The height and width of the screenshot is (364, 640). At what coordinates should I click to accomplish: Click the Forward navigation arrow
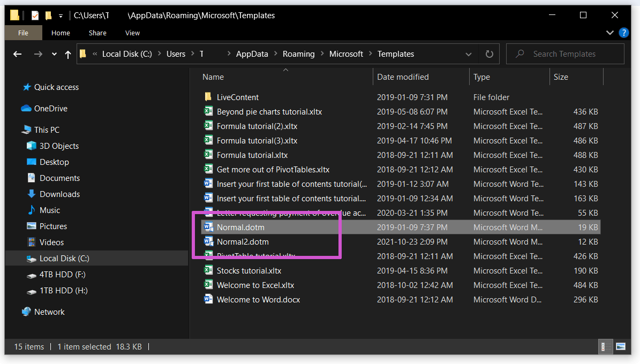(x=38, y=54)
